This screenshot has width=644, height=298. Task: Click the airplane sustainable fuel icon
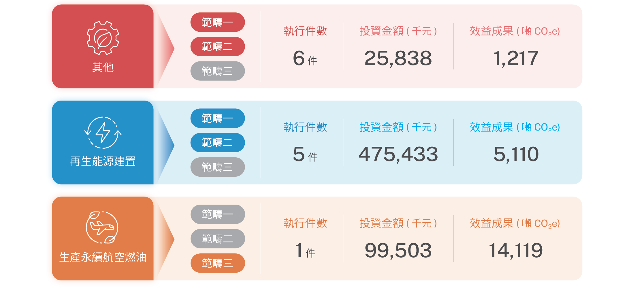[102, 227]
